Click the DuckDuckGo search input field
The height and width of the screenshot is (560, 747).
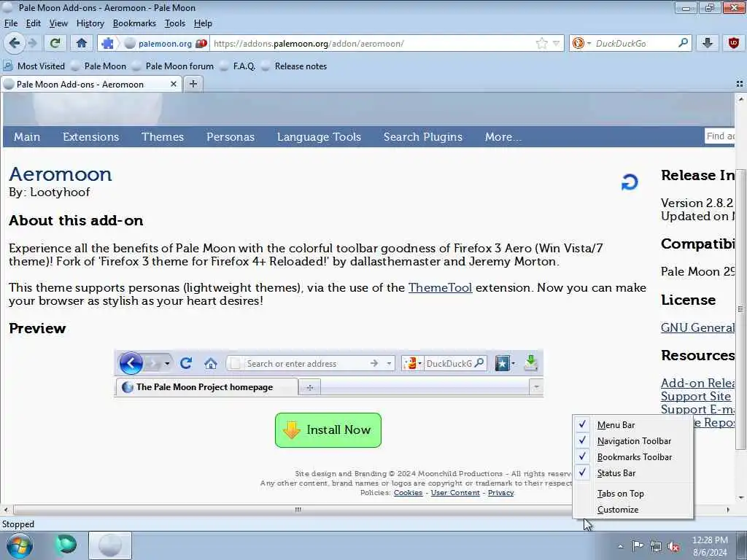coord(635,43)
